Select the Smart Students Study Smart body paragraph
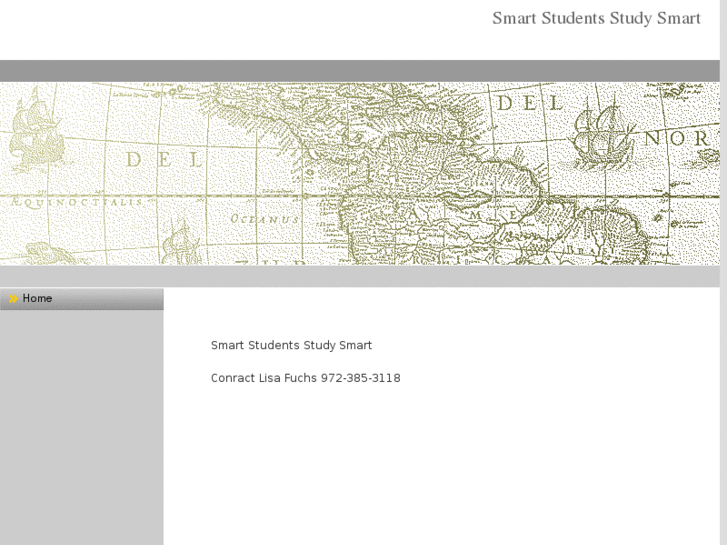Image resolution: width=727 pixels, height=545 pixels. coord(291,345)
